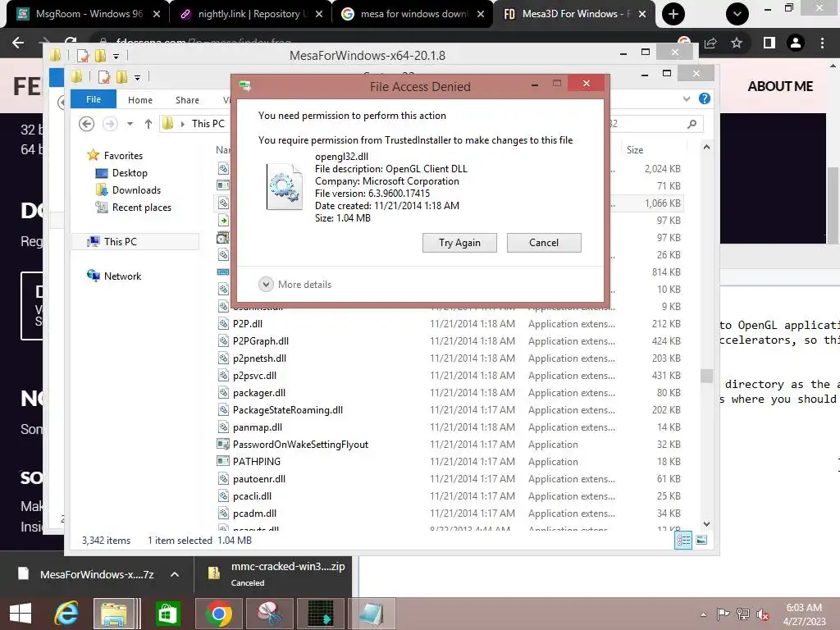Open File Explorer taskbar icon
This screenshot has height=630, width=840.
[114, 614]
